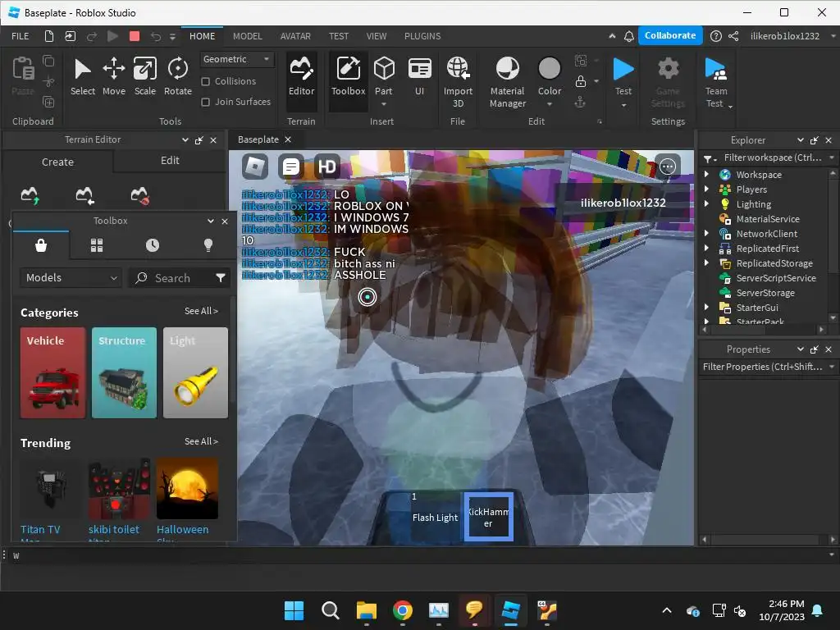The width and height of the screenshot is (840, 630).
Task: Click the Collaborate button
Action: pyautogui.click(x=669, y=35)
